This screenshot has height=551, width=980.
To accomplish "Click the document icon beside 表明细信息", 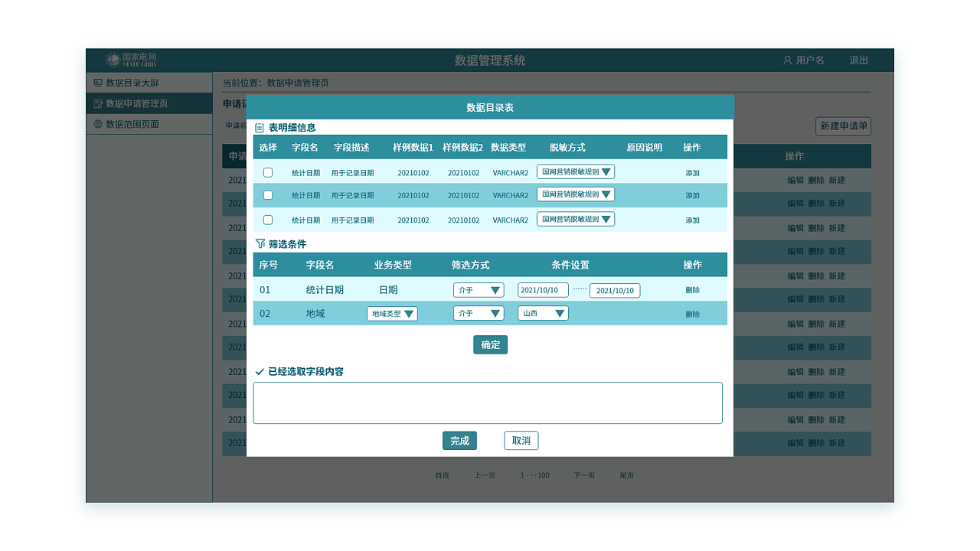I will (260, 128).
